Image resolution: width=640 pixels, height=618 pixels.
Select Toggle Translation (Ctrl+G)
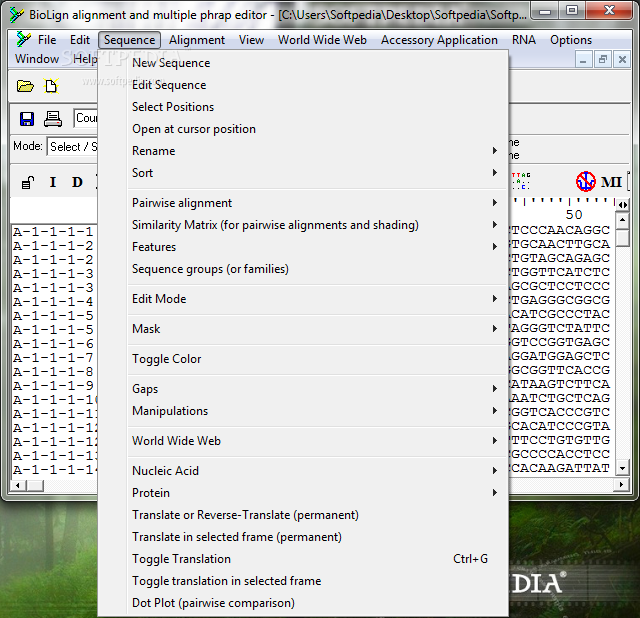(317, 559)
